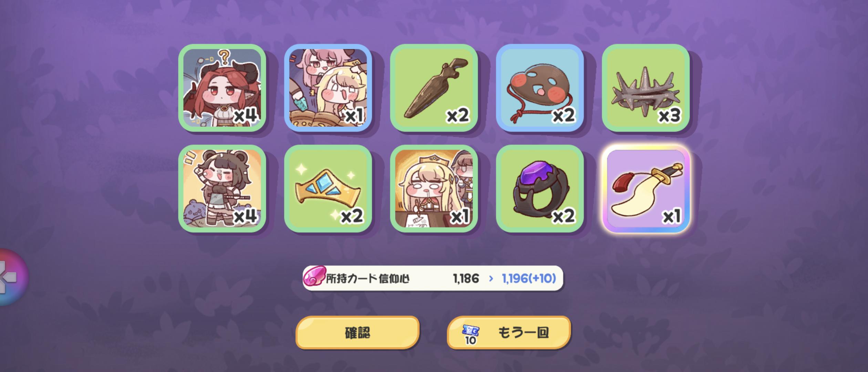868x372 pixels.
Task: Tap the 1,196(+10) updated faith value
Action: tap(529, 278)
